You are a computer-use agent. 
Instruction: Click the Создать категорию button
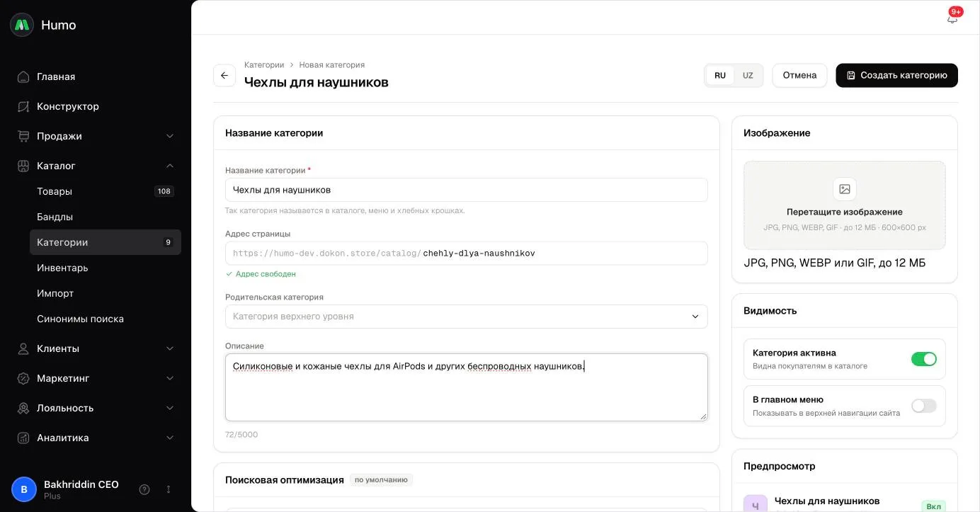click(896, 75)
